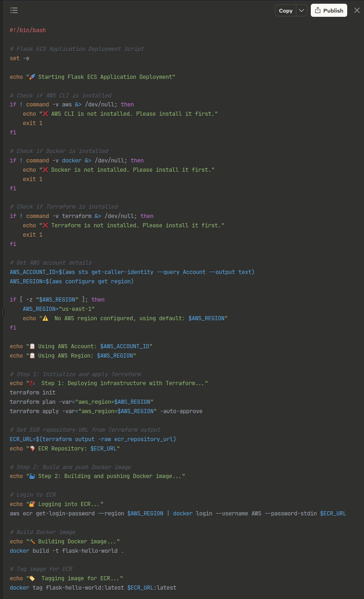Click the 'if [ -z "$AWS_REGION" ]' line
364x599 pixels.
(x=57, y=300)
